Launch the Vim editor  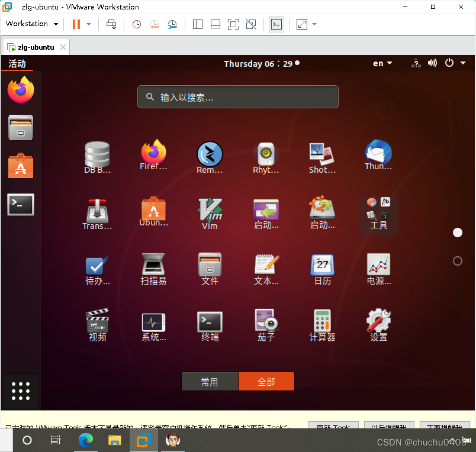click(x=210, y=214)
